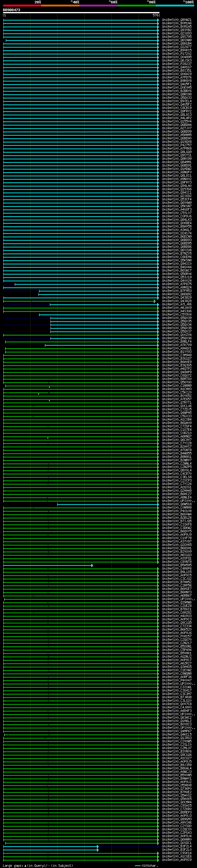197x868 pixels.
Task: Select hit label UniRef100_B3F2L4
Action: pos(176,846)
